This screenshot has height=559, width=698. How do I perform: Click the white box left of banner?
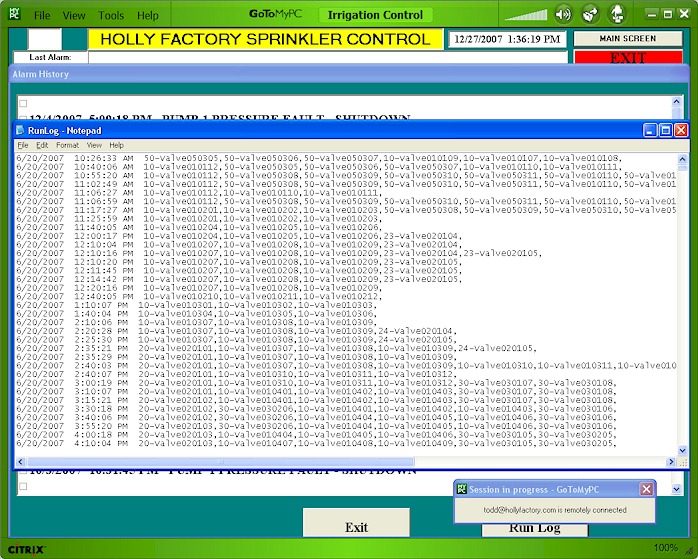click(45, 39)
